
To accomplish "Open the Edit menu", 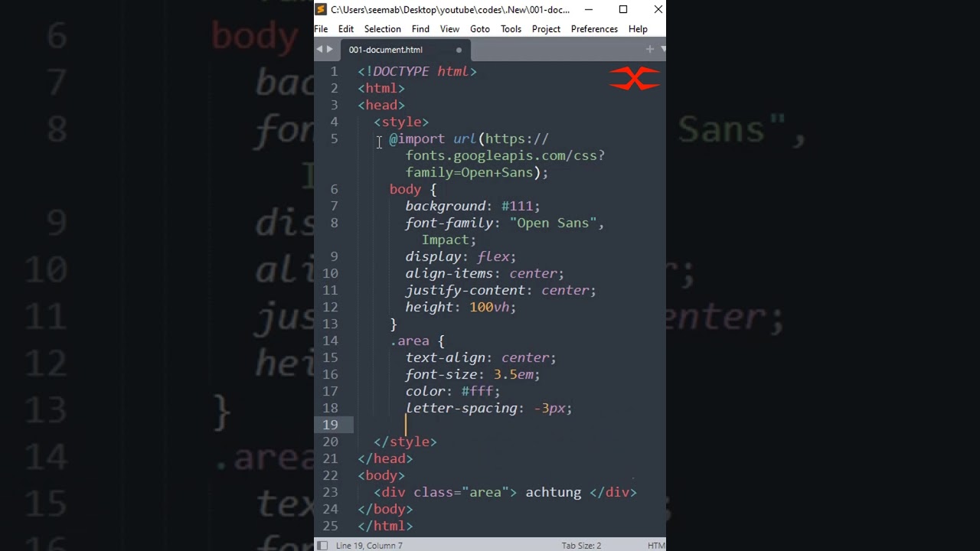I will click(x=346, y=29).
